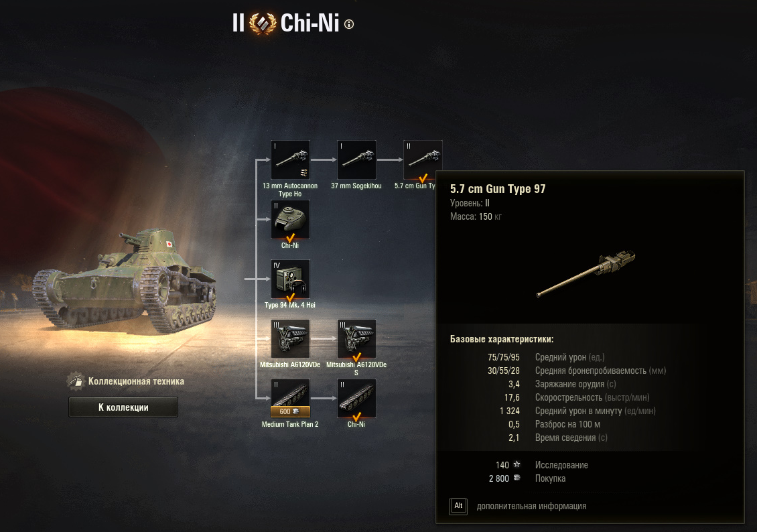
Task: Select the Mitsubishi A6120VDe S engine
Action: (356, 338)
